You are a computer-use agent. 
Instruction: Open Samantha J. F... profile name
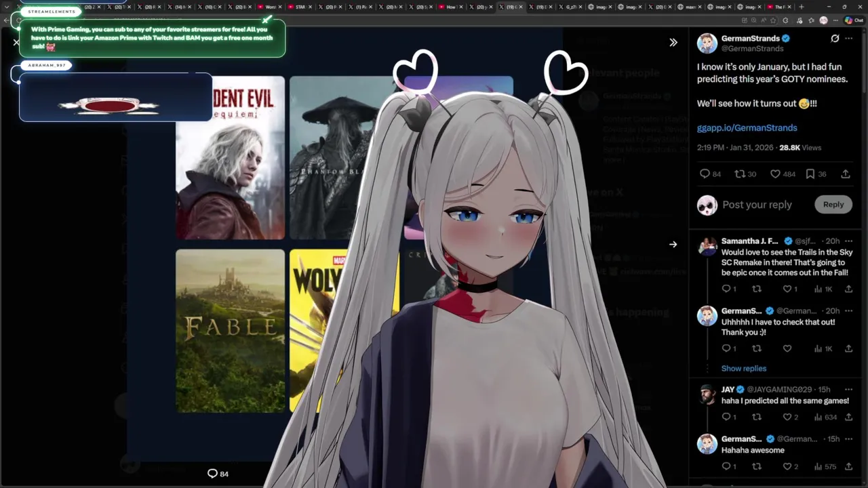[x=750, y=241]
